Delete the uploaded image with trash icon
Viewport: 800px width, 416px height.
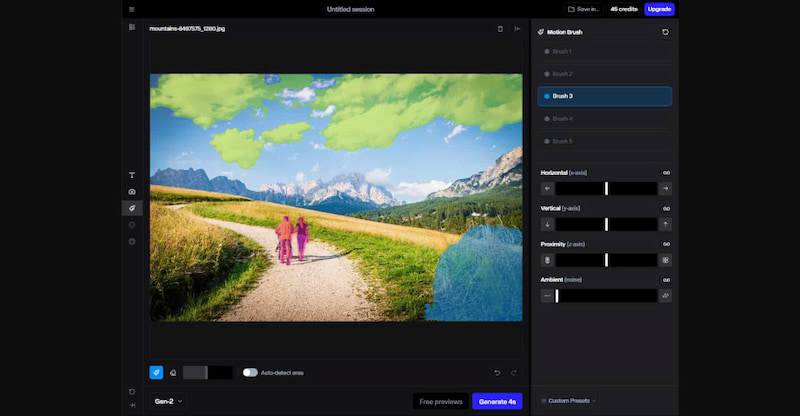coord(500,28)
